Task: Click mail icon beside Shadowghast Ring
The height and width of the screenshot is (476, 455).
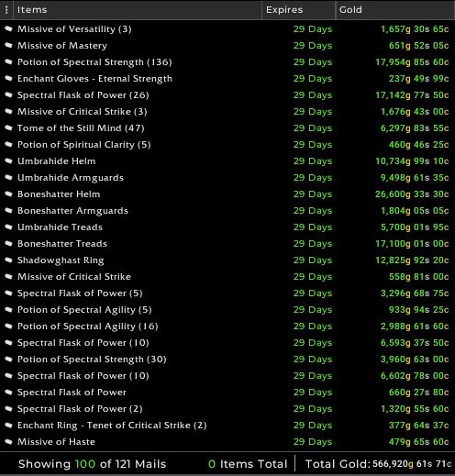Action: coord(8,260)
